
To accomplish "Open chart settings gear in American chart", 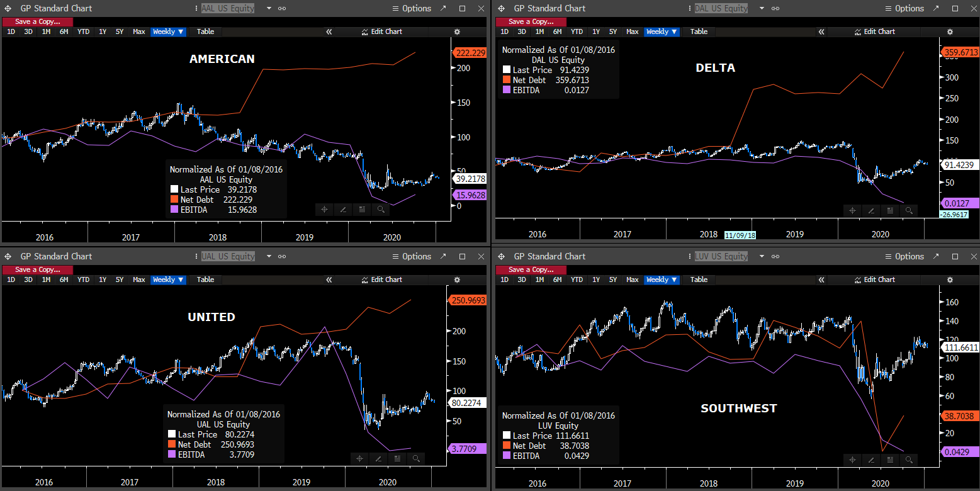I will [x=457, y=31].
